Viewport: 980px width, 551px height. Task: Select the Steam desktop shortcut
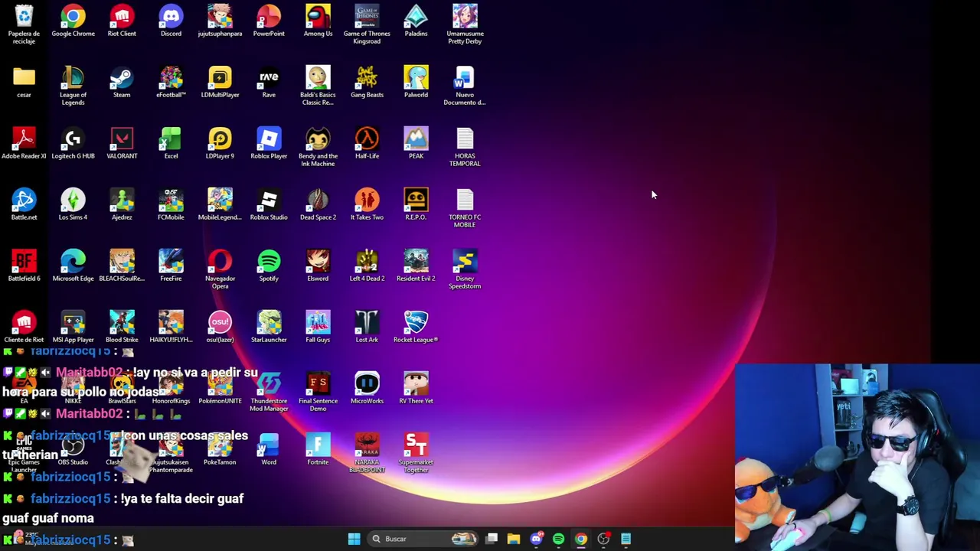coord(122,82)
